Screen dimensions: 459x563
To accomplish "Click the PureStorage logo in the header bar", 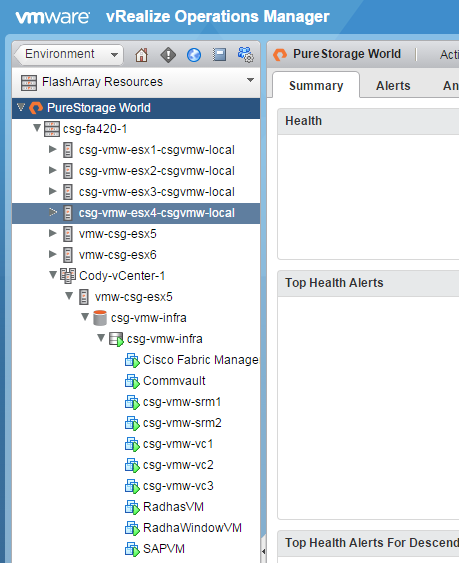I will pyautogui.click(x=280, y=55).
